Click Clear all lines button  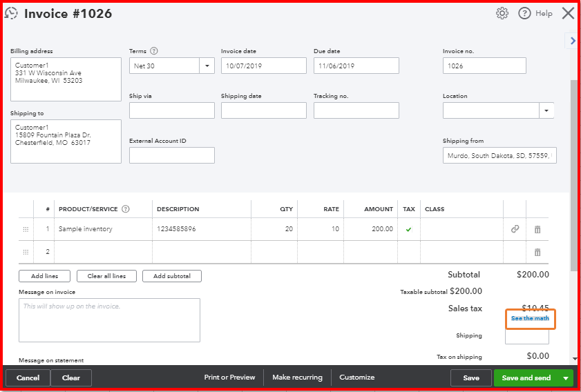(106, 276)
